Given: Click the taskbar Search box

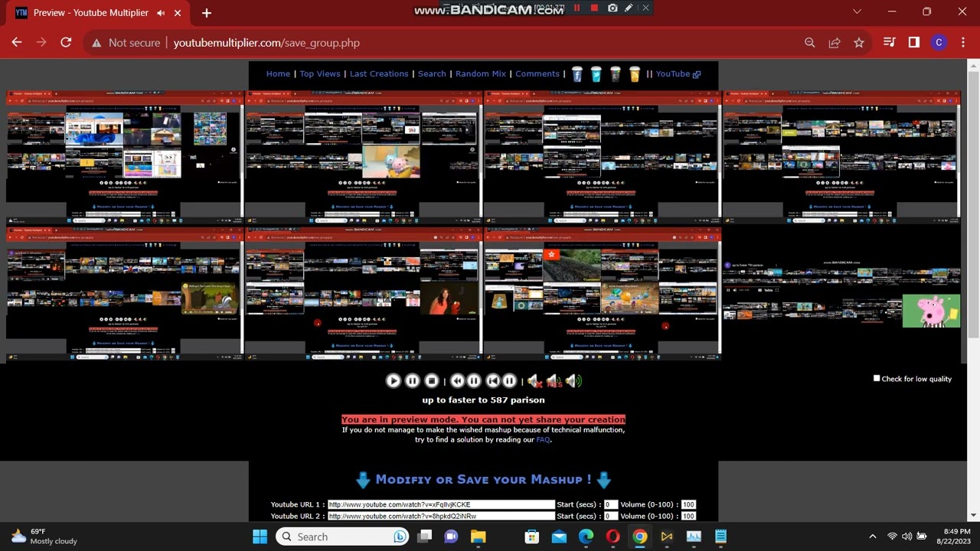Looking at the screenshot, I should pyautogui.click(x=343, y=536).
